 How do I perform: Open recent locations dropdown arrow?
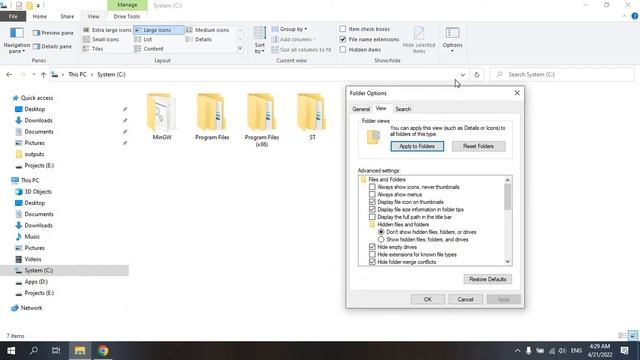coord(33,75)
